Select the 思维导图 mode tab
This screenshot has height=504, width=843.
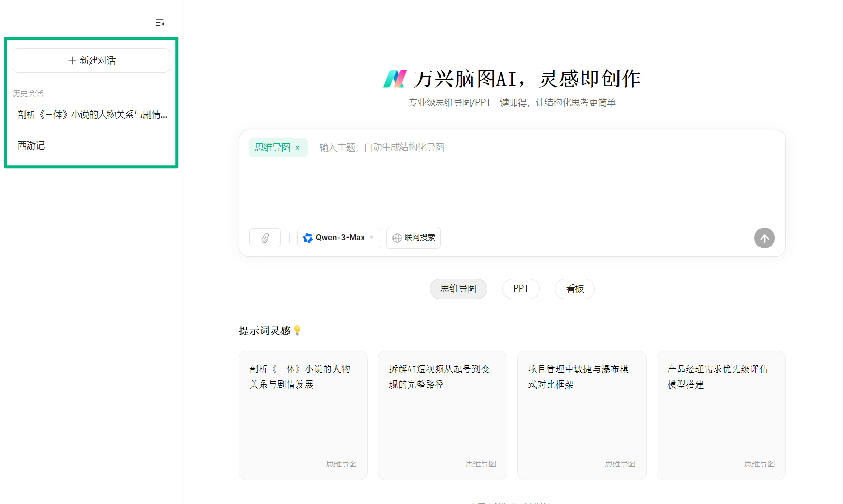click(x=458, y=289)
